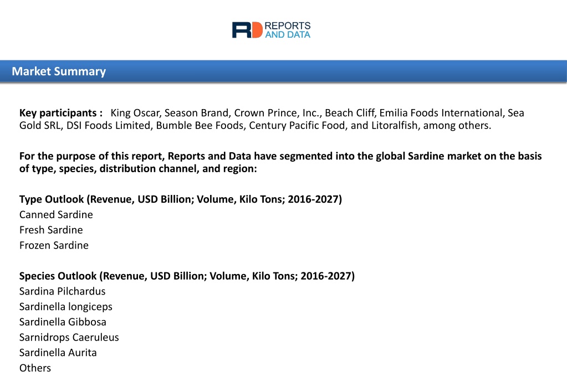This screenshot has width=567, height=392.
Task: Select the 'Sardinella Gibbosa' entry
Action: coord(63,322)
